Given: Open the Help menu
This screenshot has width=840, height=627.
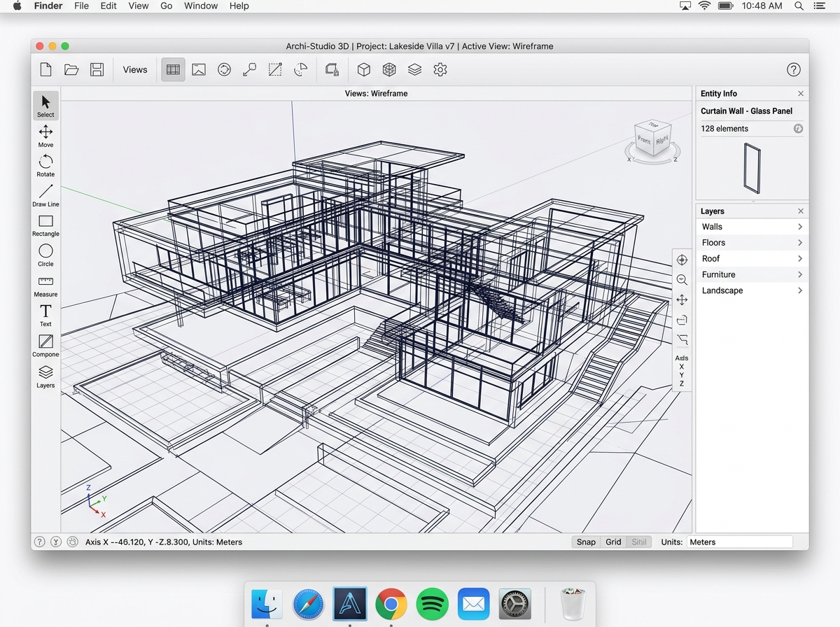Looking at the screenshot, I should tap(239, 6).
